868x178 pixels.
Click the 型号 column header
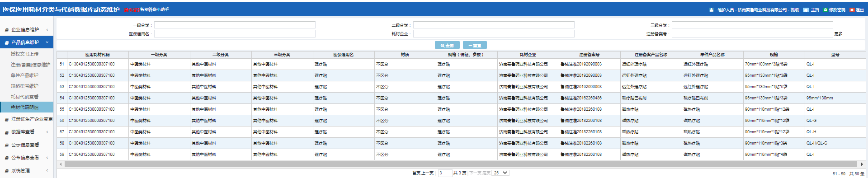(835, 55)
